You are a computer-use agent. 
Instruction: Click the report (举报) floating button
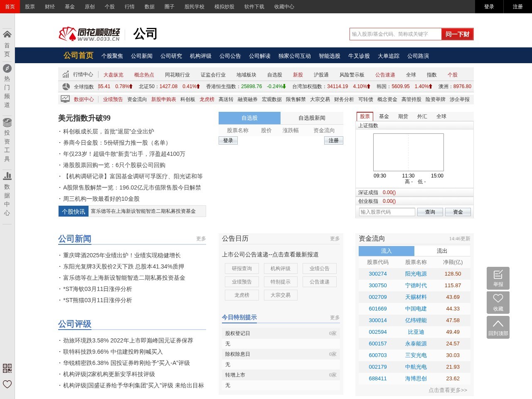coord(498,278)
